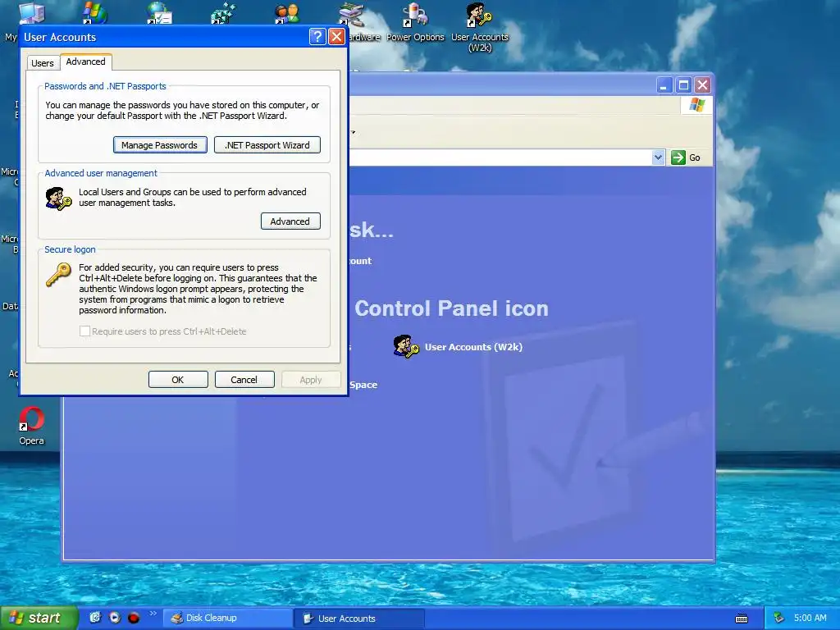Open User Accounts (W2k) in Control Panel

pos(473,347)
